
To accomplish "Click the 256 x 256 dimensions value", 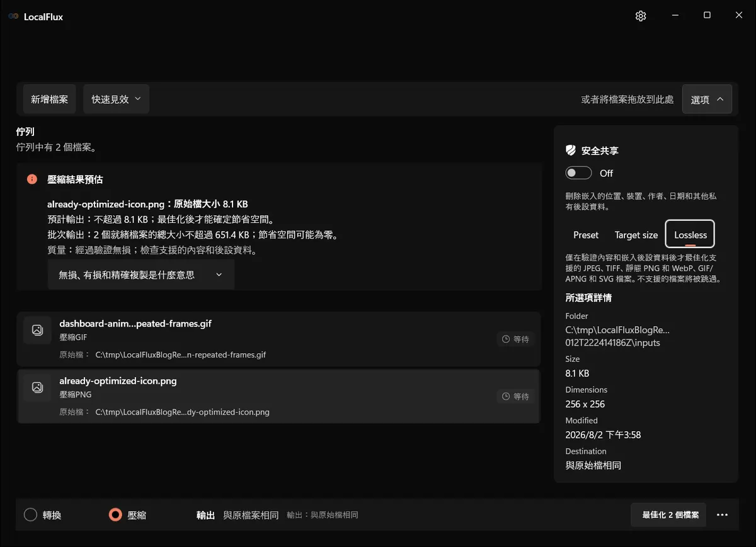I will (x=585, y=404).
